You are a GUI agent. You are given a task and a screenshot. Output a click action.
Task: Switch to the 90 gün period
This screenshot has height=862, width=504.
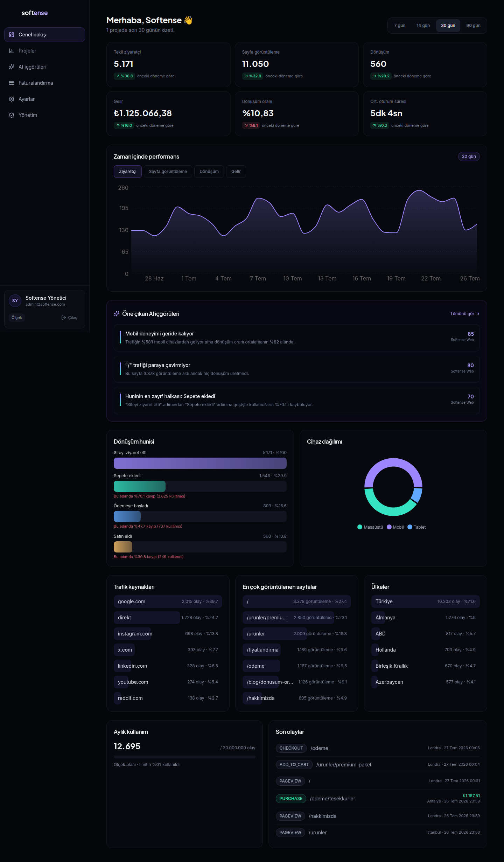[x=473, y=26]
